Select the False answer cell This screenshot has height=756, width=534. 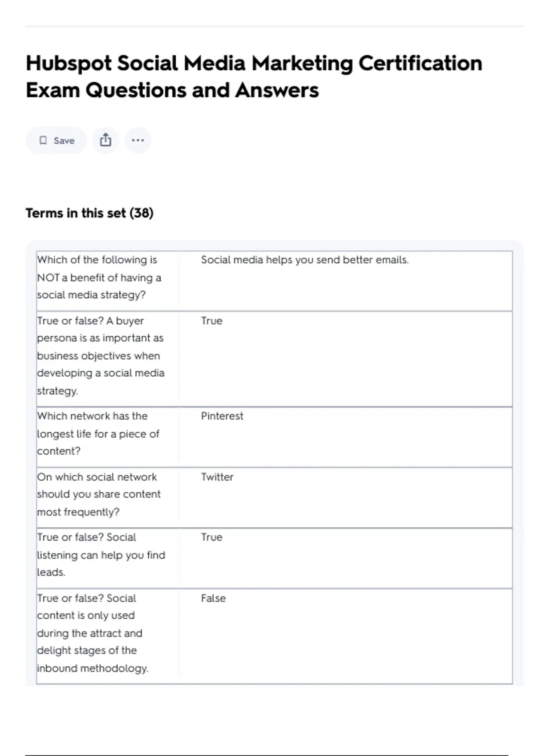(213, 599)
